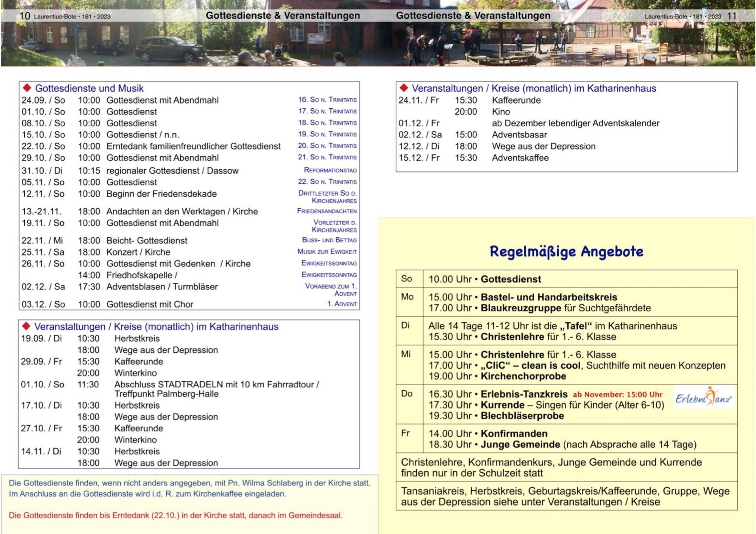Click the red diamond beside Gottesdienste und Musik
The height and width of the screenshot is (534, 756).
[x=27, y=88]
